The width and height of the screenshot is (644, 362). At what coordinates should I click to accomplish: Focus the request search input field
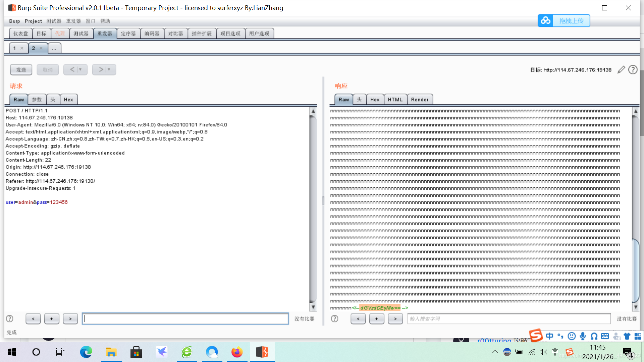(185, 319)
